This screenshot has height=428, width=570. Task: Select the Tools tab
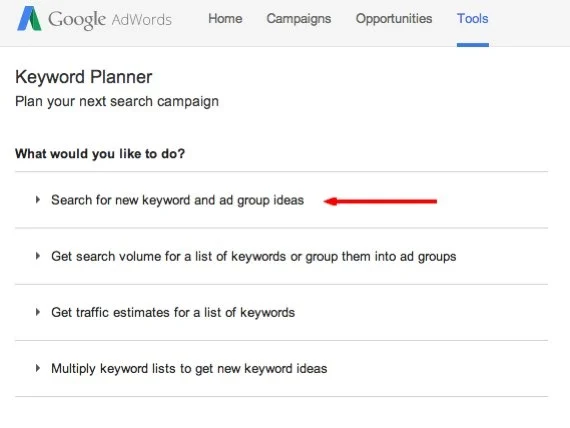(473, 19)
